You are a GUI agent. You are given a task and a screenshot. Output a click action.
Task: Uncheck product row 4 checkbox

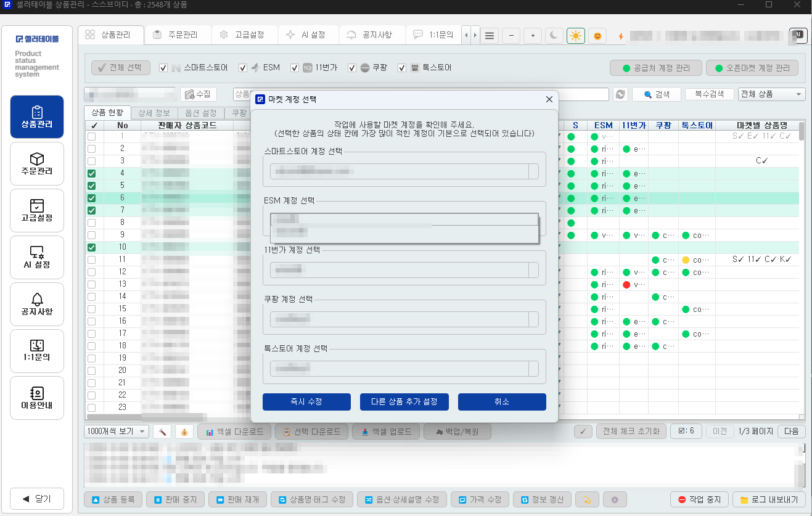(x=92, y=173)
